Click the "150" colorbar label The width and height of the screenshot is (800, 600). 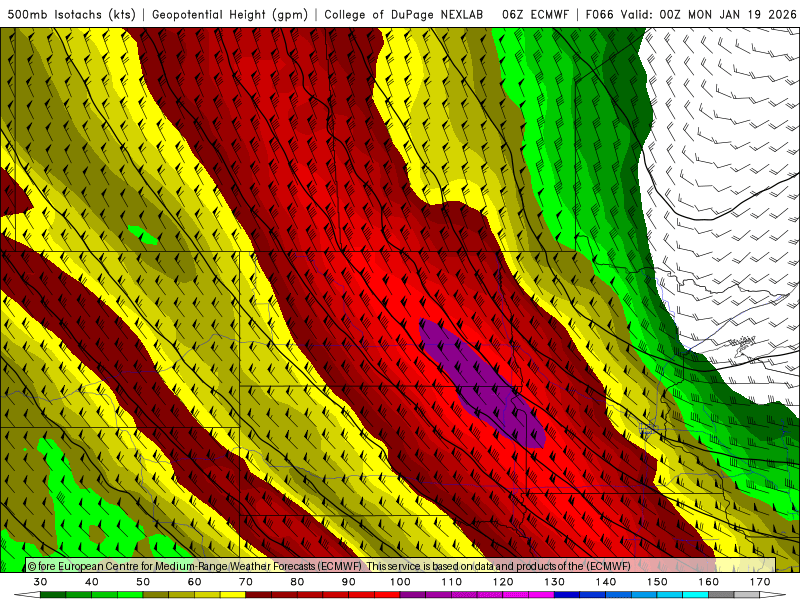[658, 582]
